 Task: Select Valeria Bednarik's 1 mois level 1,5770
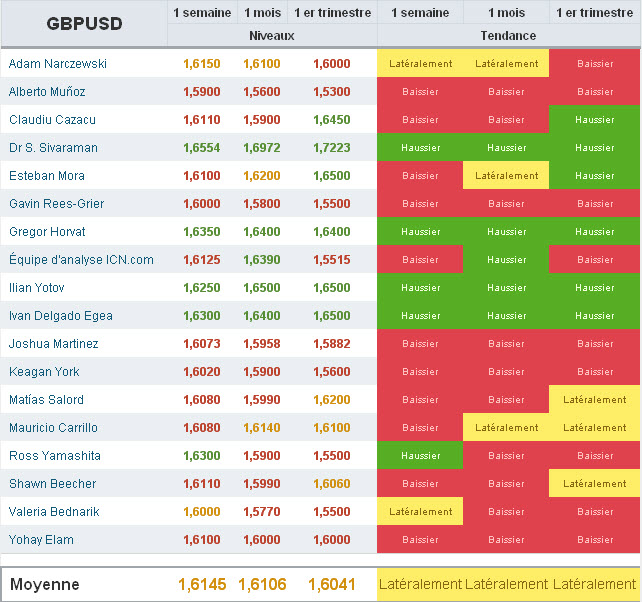[262, 511]
